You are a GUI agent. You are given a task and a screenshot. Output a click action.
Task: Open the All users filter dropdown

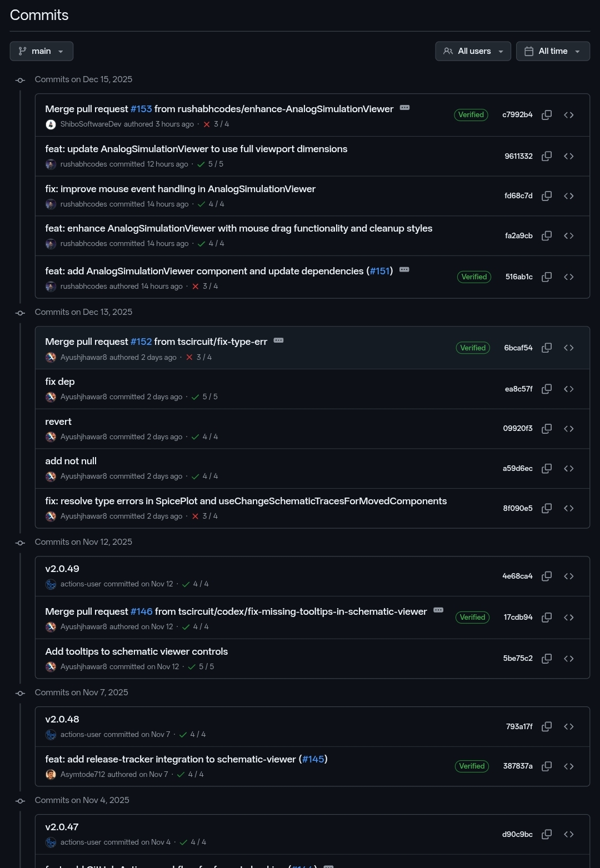(x=473, y=51)
